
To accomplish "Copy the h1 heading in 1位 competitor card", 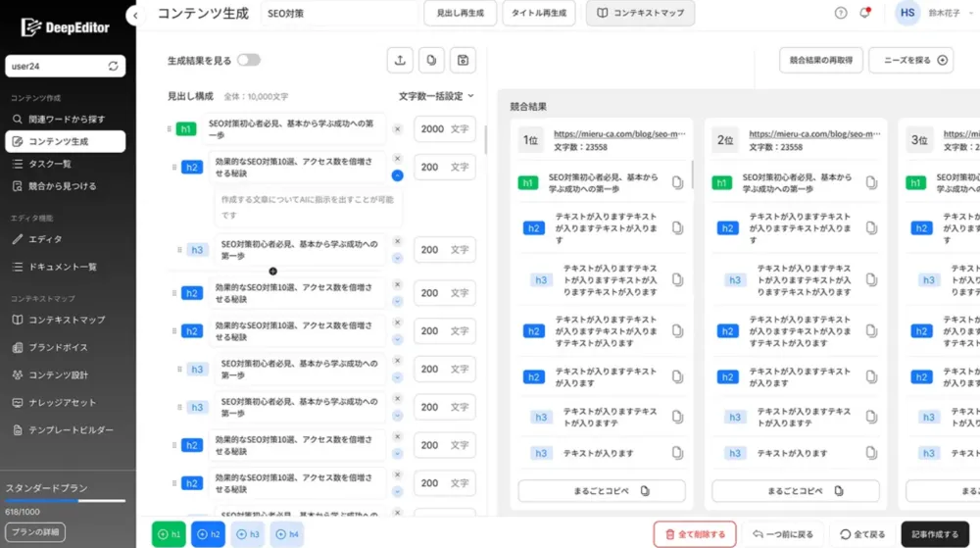I will [x=677, y=182].
